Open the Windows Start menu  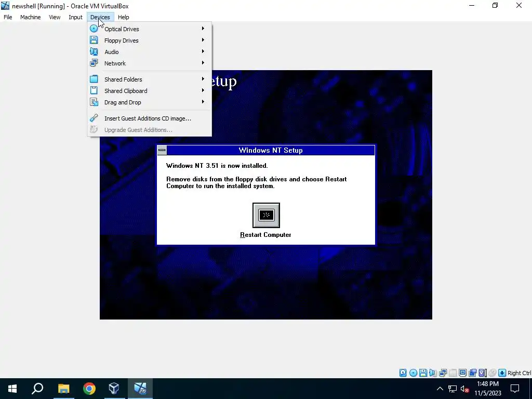(12, 389)
